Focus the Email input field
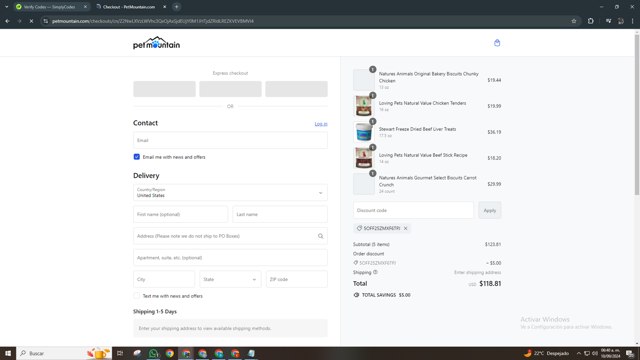640x360 pixels. click(x=230, y=140)
